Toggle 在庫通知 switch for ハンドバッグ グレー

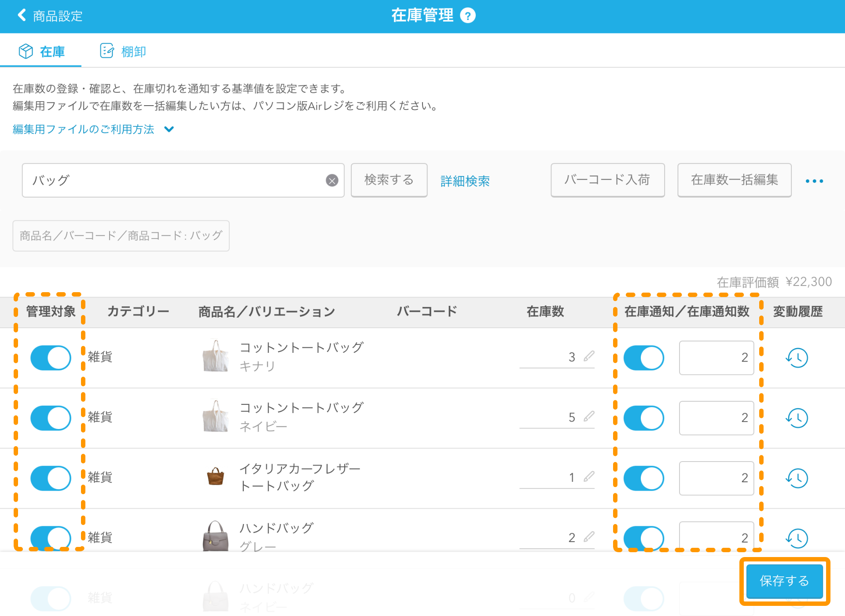(644, 538)
